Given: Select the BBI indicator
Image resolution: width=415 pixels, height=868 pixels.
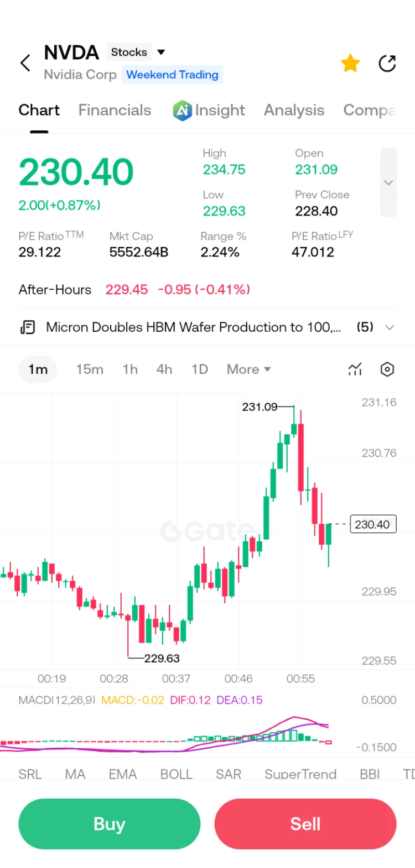Looking at the screenshot, I should click(x=370, y=774).
